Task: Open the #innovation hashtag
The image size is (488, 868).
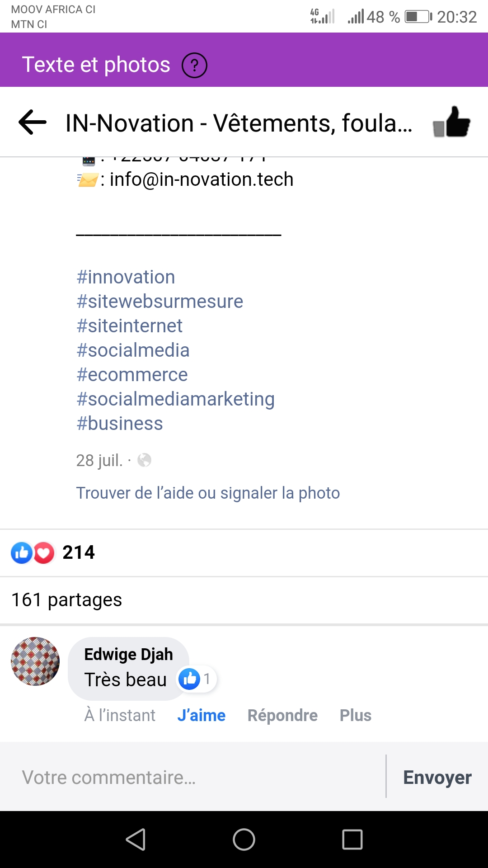Action: click(x=126, y=277)
